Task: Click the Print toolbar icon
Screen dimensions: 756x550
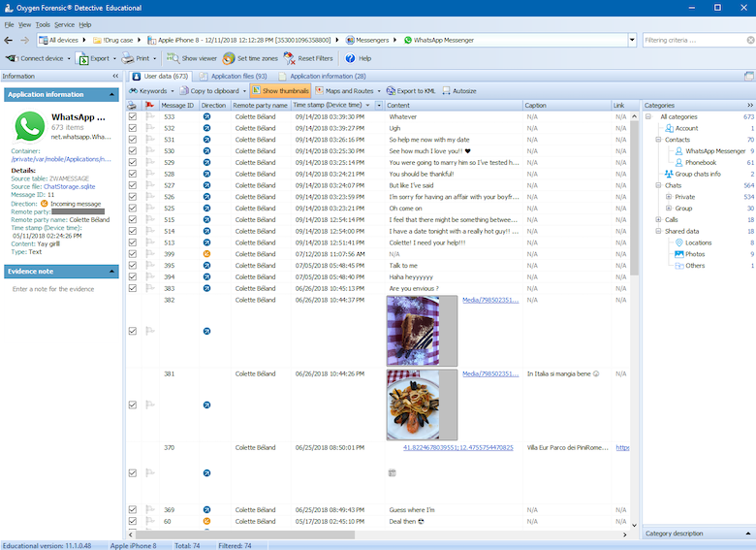Action: [x=127, y=58]
